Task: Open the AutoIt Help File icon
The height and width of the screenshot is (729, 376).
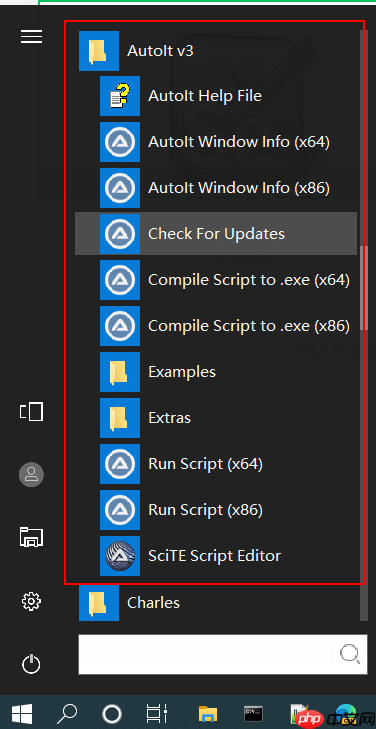Action: [120, 96]
